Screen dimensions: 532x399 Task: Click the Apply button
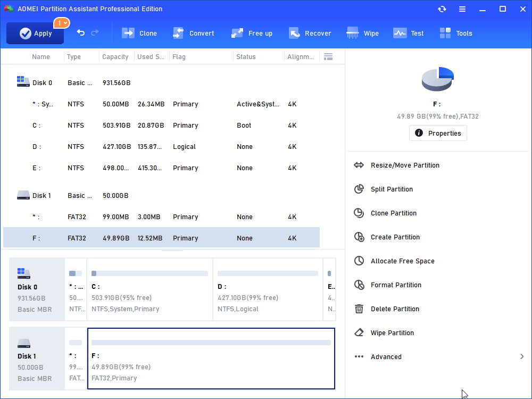click(35, 33)
